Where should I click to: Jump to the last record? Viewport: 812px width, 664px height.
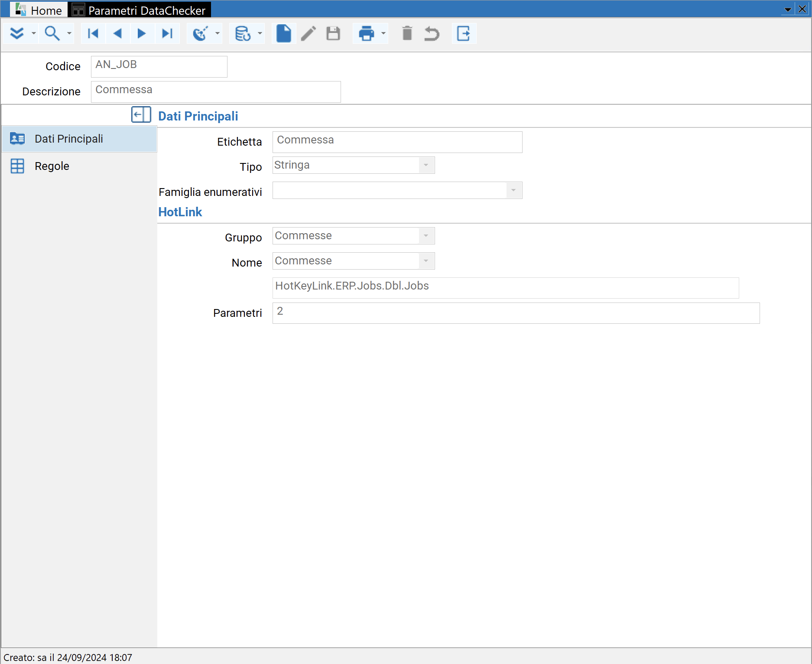pos(167,33)
